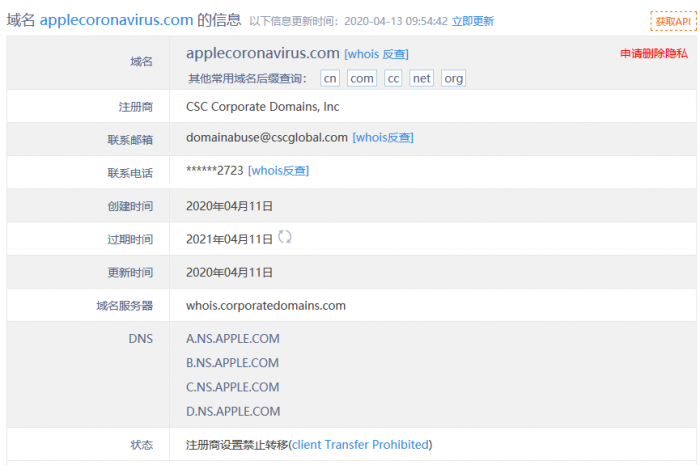Image resolution: width=700 pixels, height=465 pixels.
Task: Click the expiry date 2021年04月11日
Action: coord(229,239)
